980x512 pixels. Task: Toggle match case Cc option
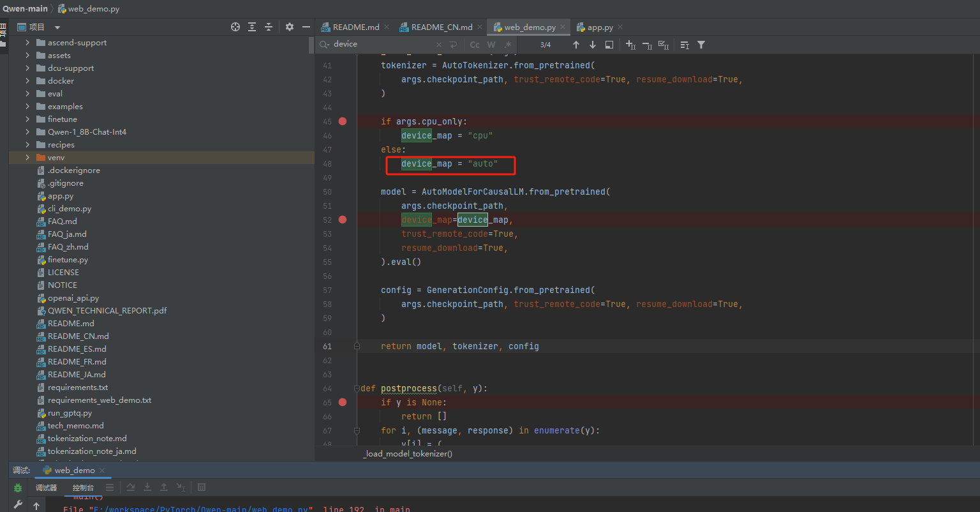tap(475, 45)
